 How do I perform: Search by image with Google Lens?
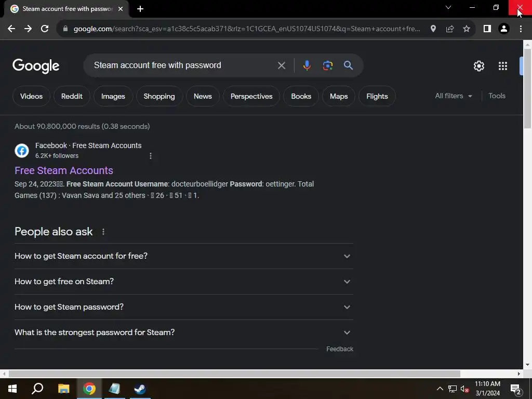click(328, 65)
